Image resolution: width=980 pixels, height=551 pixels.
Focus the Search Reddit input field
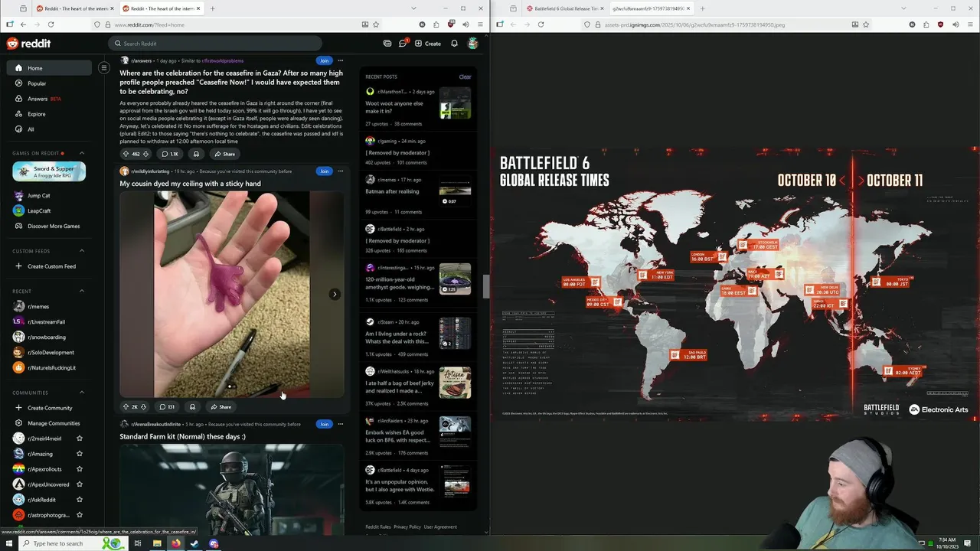[x=214, y=44]
